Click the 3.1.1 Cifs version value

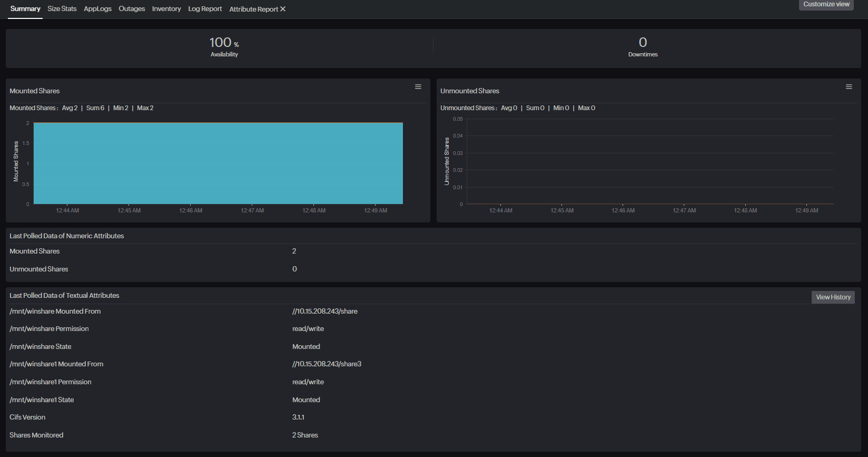coord(298,417)
